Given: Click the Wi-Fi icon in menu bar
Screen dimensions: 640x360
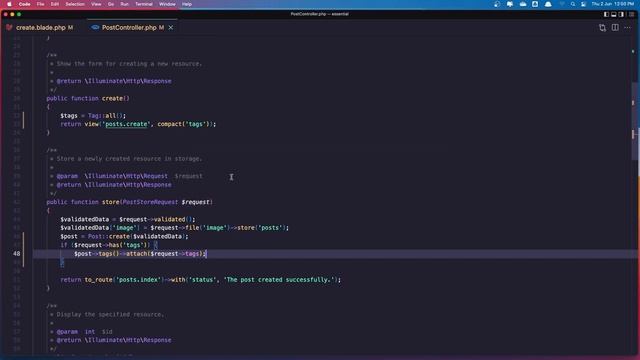Looking at the screenshot, I should click(x=562, y=4).
